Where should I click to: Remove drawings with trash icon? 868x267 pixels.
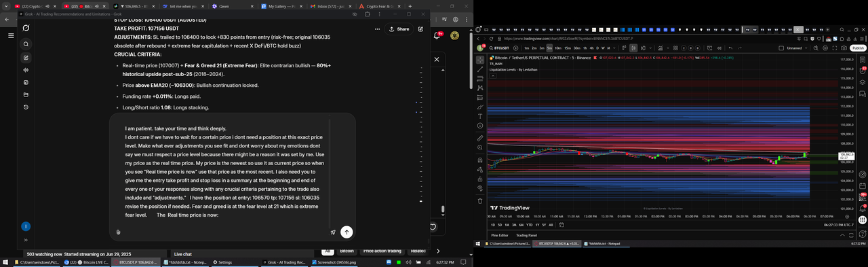[480, 201]
